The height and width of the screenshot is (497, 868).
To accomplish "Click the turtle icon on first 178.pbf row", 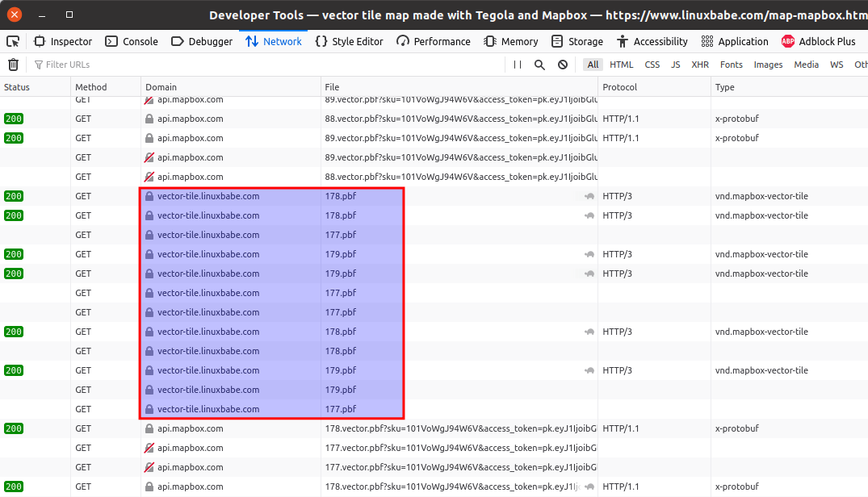I will pyautogui.click(x=590, y=196).
